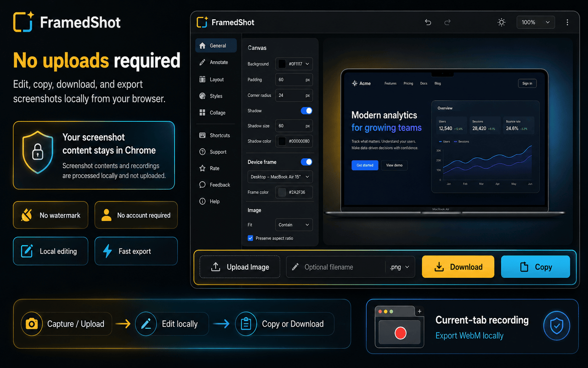Viewport: 588px width, 368px height.
Task: Click the red record button thumbnail
Action: coord(401,332)
